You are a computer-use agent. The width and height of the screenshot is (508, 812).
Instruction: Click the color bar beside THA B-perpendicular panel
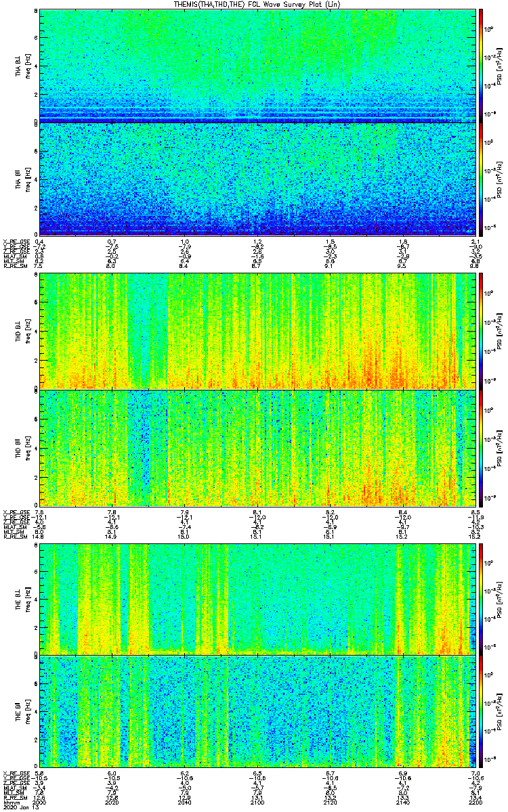tap(482, 66)
